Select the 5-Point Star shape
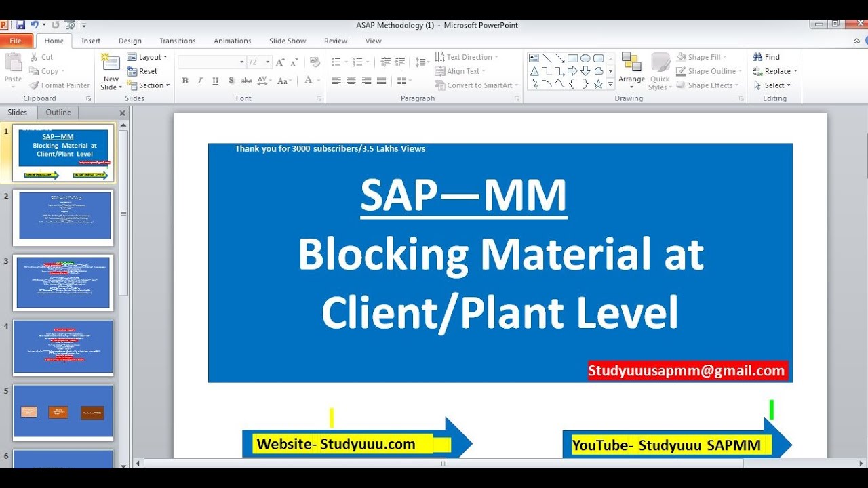868x488 pixels. [598, 84]
